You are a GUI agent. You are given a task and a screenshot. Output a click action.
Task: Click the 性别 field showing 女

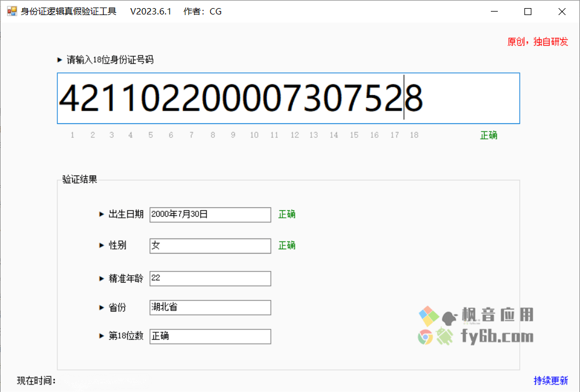pyautogui.click(x=210, y=246)
